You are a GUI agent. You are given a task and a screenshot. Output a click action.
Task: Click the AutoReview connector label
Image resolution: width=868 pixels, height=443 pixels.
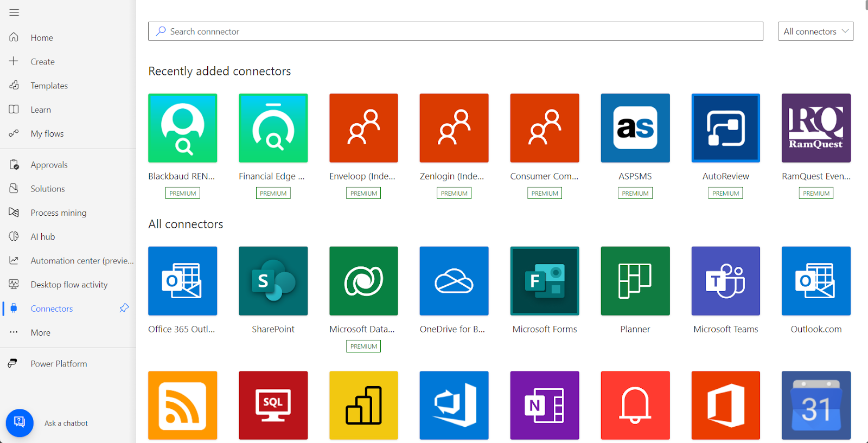point(726,176)
